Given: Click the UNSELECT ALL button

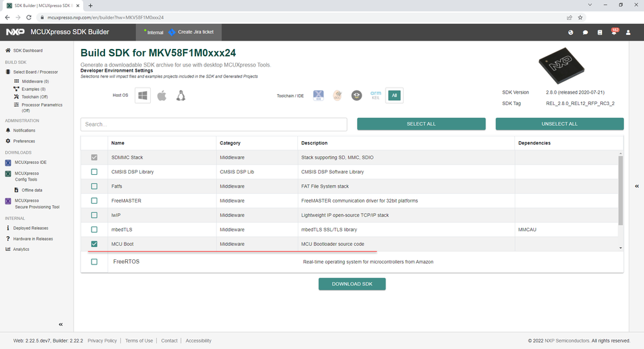Looking at the screenshot, I should [x=560, y=124].
